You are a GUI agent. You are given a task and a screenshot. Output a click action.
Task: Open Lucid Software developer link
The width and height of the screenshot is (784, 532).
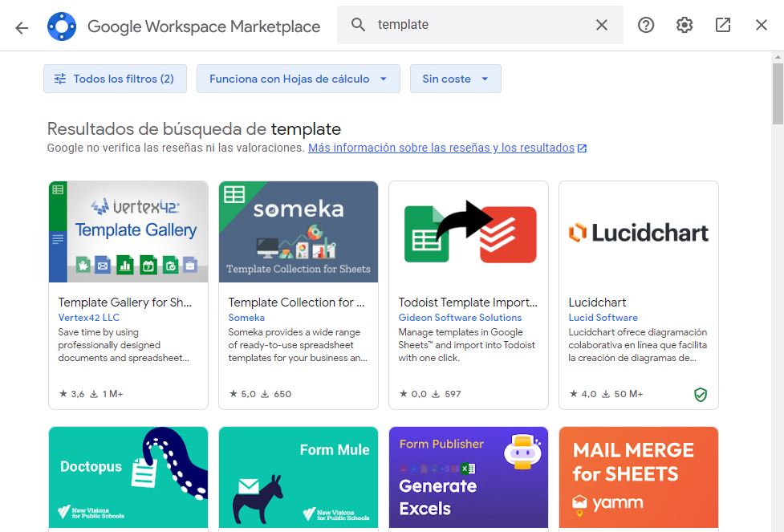603,318
